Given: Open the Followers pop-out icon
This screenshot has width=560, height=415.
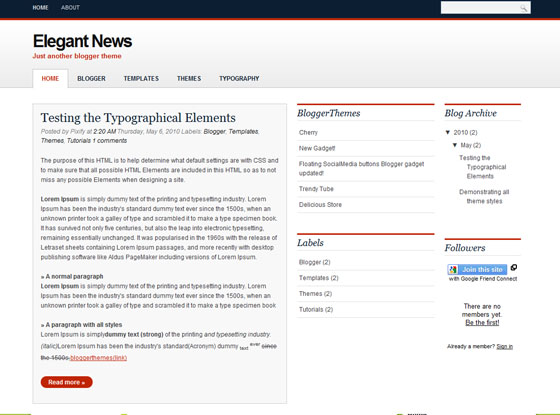Looking at the screenshot, I should coord(514,267).
